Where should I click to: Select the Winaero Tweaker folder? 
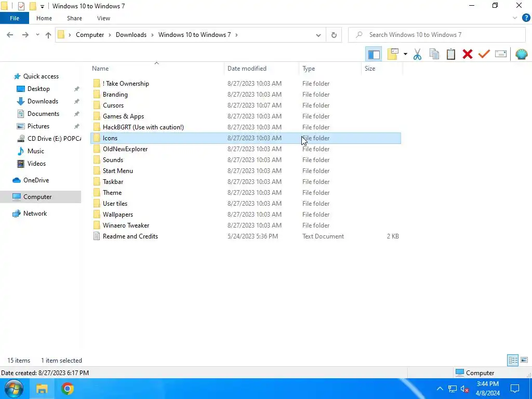(246, 225)
